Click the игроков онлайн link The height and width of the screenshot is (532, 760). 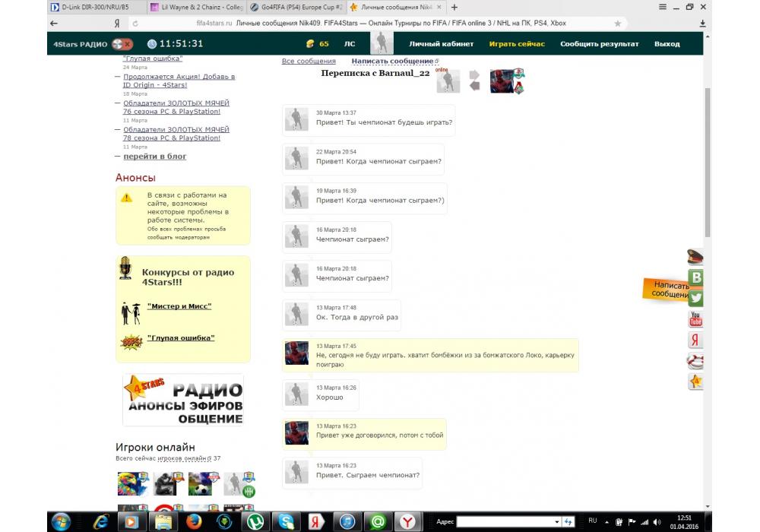tap(182, 458)
